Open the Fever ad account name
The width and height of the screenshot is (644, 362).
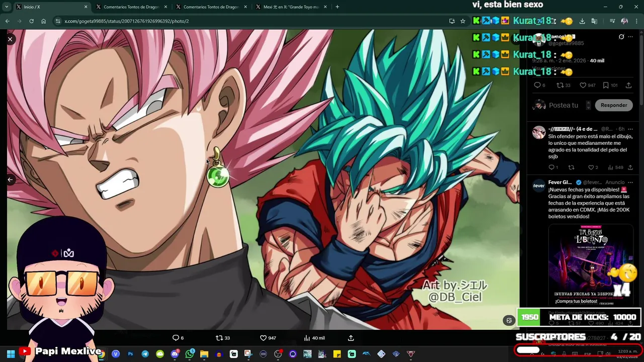coord(560,183)
